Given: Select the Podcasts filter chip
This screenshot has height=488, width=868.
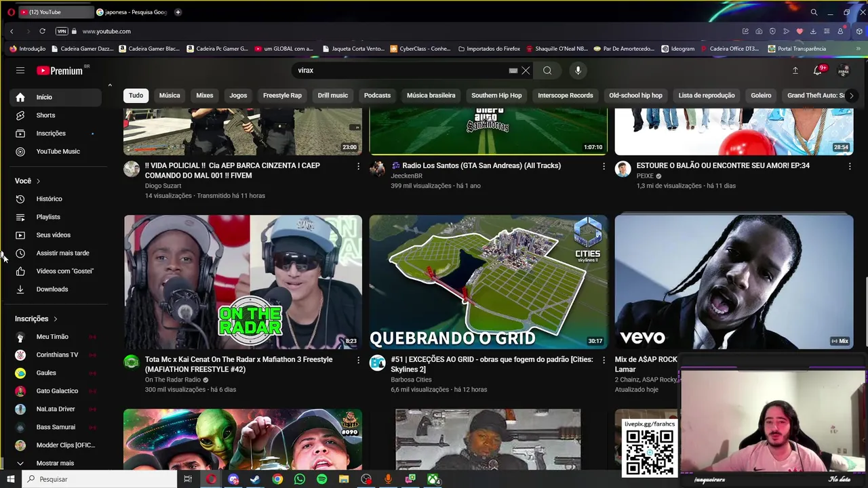Looking at the screenshot, I should coord(377,96).
